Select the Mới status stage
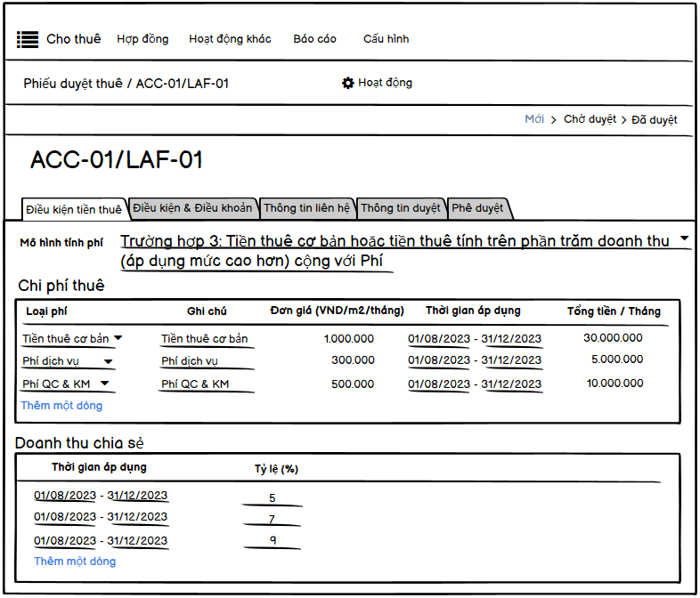Screen dimensions: 700x598 pos(534,119)
